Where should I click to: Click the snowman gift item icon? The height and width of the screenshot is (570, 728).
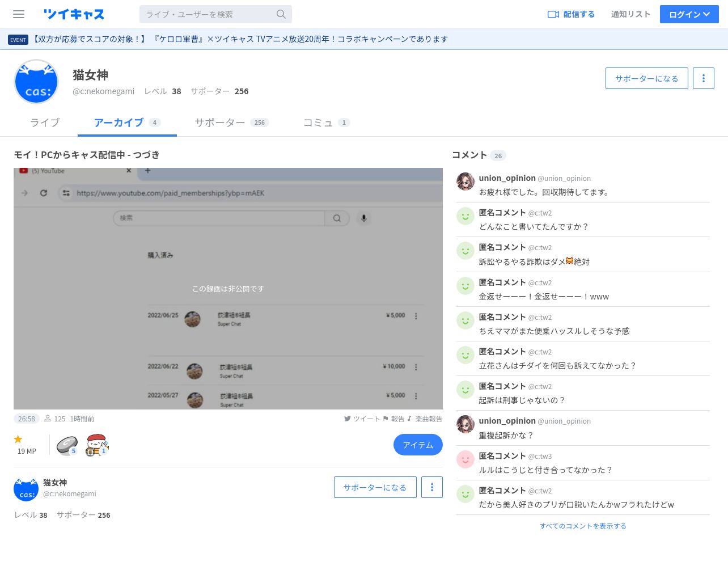pos(97,445)
